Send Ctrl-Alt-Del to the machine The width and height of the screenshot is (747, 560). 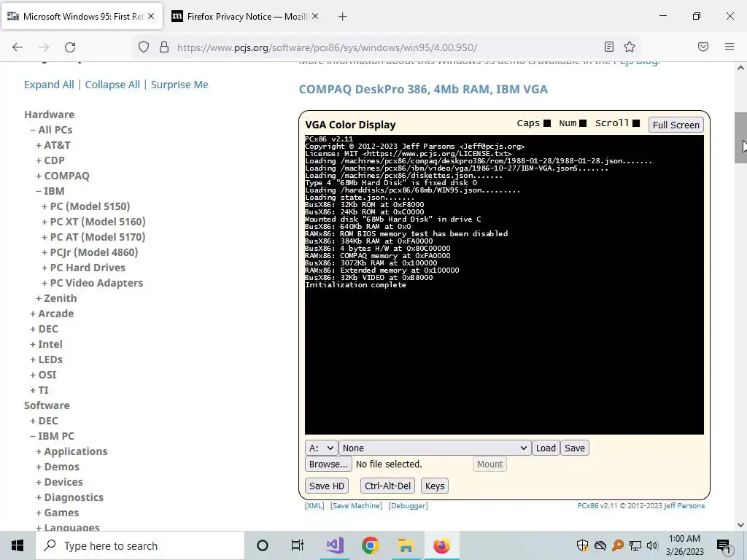(387, 486)
